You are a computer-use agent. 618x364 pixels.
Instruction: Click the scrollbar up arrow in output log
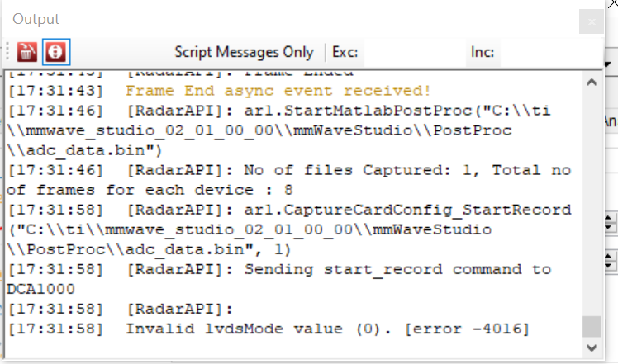[591, 81]
